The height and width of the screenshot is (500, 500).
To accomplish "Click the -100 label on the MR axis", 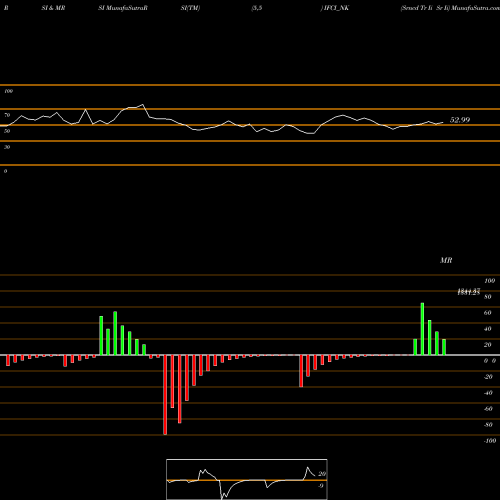I will (x=490, y=441).
